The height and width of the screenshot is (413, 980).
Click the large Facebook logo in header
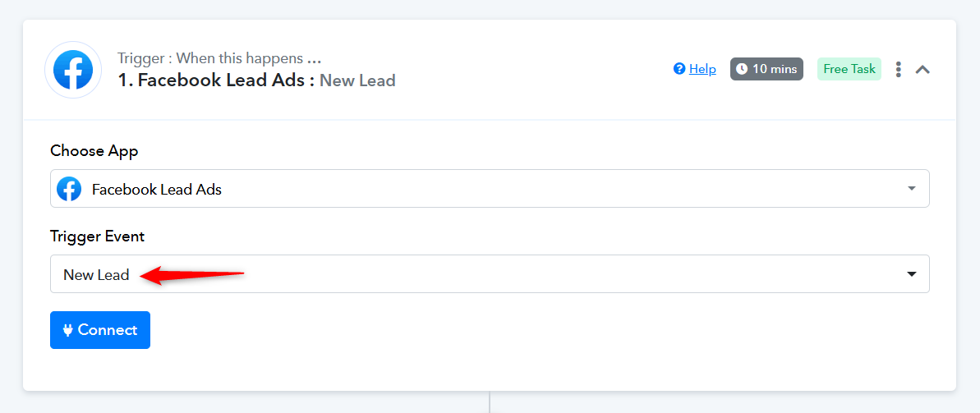tap(73, 70)
